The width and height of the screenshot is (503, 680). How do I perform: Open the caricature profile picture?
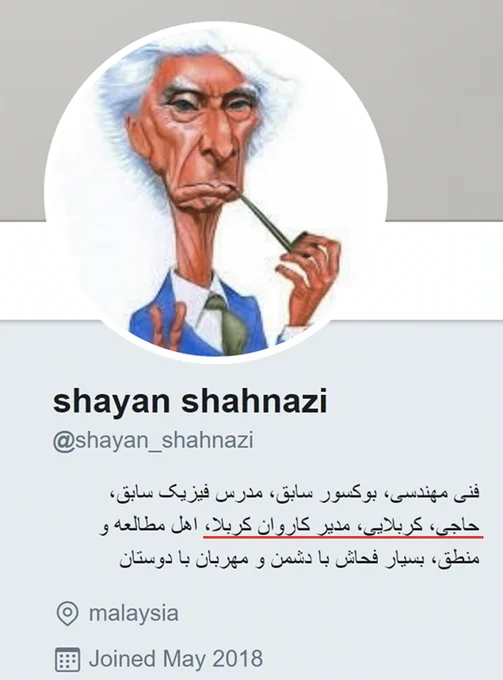(x=216, y=193)
